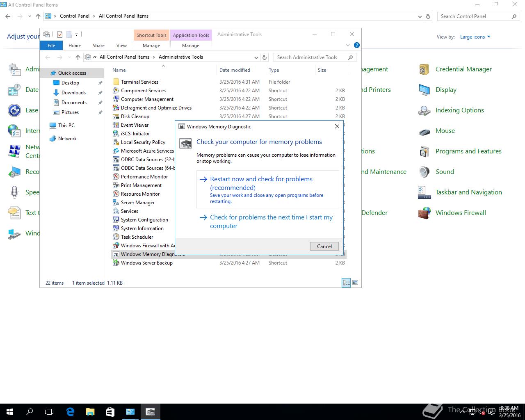Click the Indexing Options icon
The image size is (525, 420).
coord(424,110)
